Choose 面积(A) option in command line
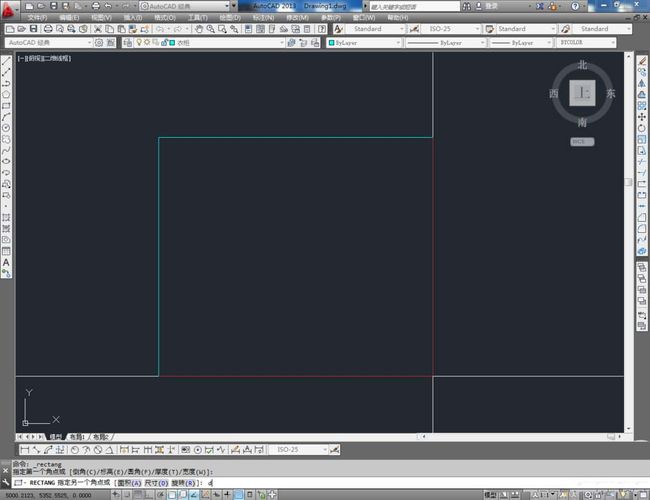 tap(129, 483)
